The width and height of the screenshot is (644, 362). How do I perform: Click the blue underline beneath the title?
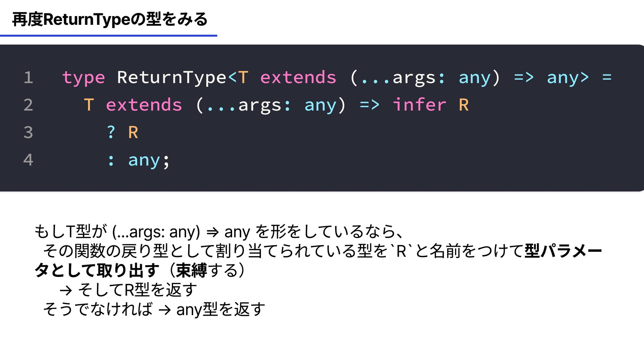(108, 35)
